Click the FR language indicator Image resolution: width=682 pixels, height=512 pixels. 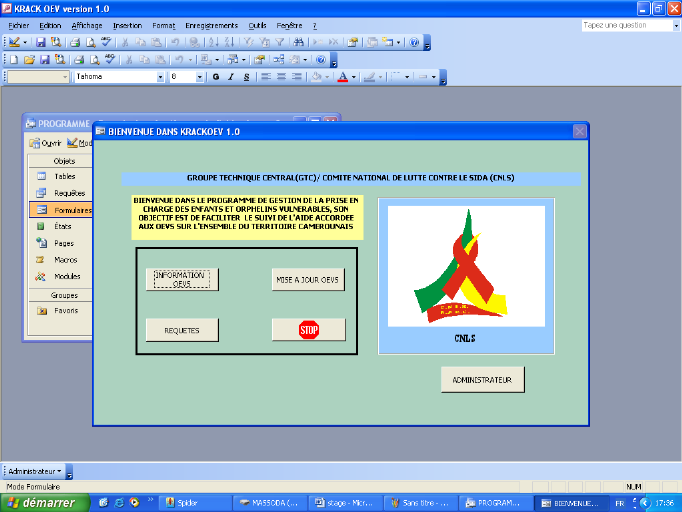pyautogui.click(x=620, y=503)
